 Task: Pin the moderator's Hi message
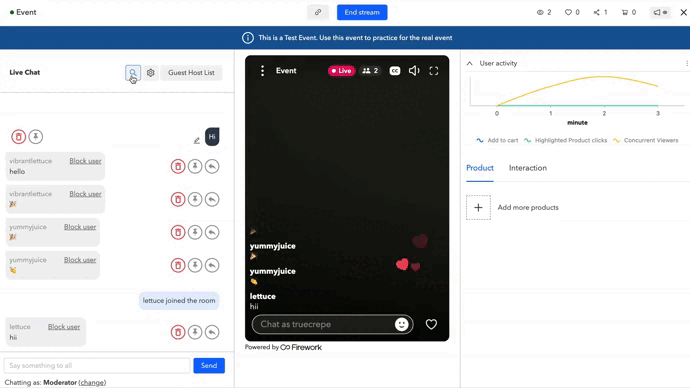pyautogui.click(x=36, y=137)
